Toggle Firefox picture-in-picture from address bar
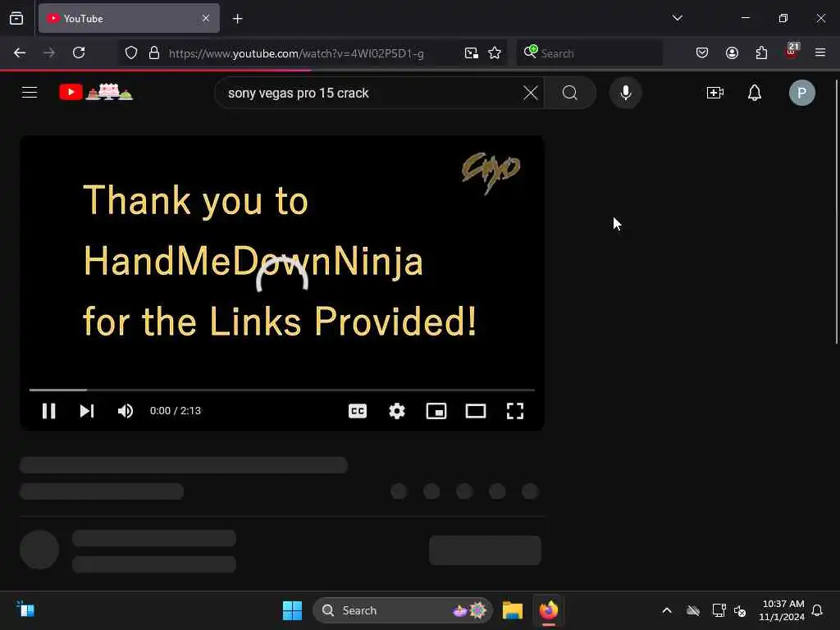The image size is (840, 630). [472, 53]
